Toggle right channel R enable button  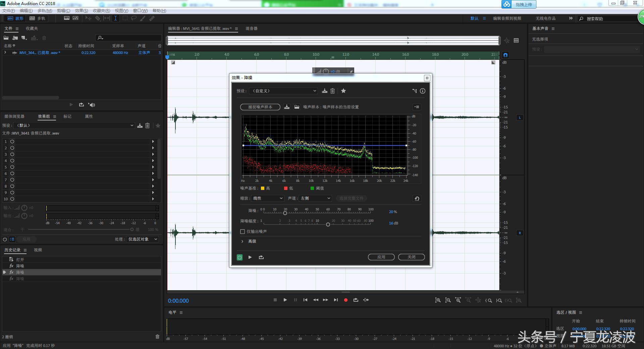(520, 233)
